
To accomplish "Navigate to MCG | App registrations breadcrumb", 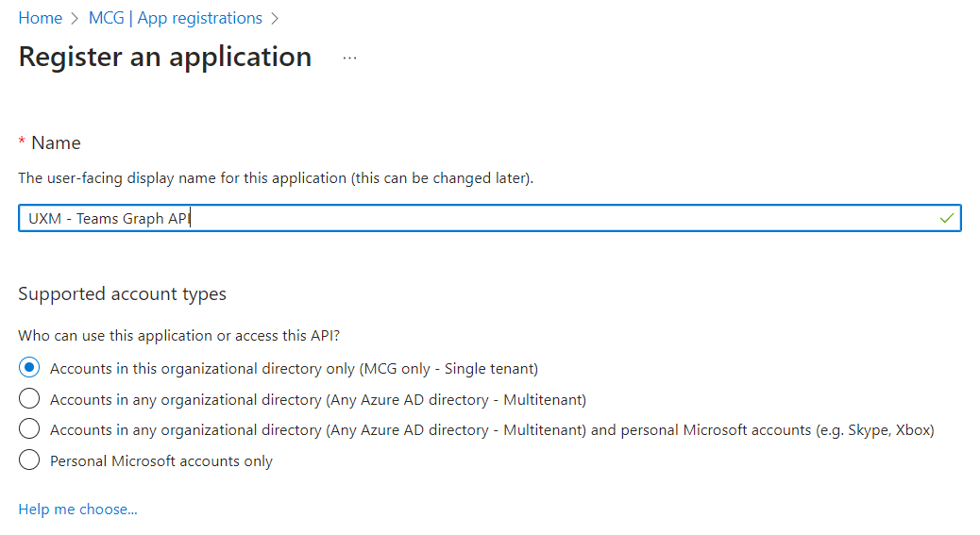I will pyautogui.click(x=176, y=18).
